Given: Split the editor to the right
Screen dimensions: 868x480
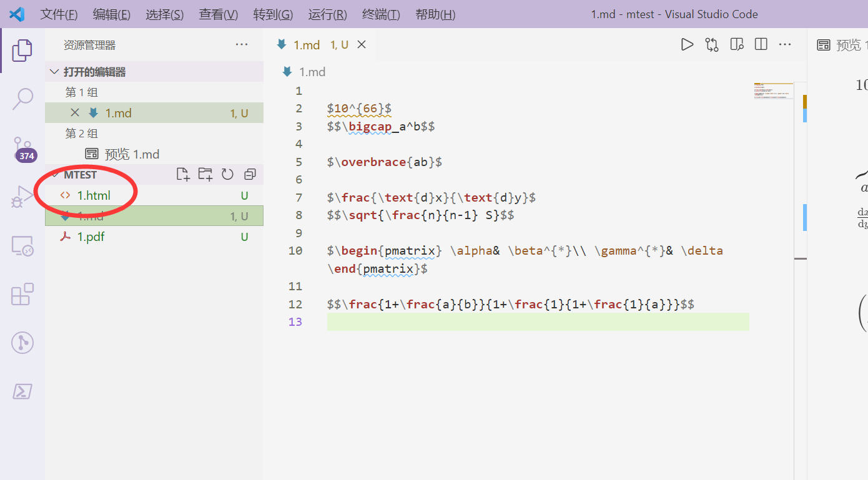Looking at the screenshot, I should pos(761,44).
